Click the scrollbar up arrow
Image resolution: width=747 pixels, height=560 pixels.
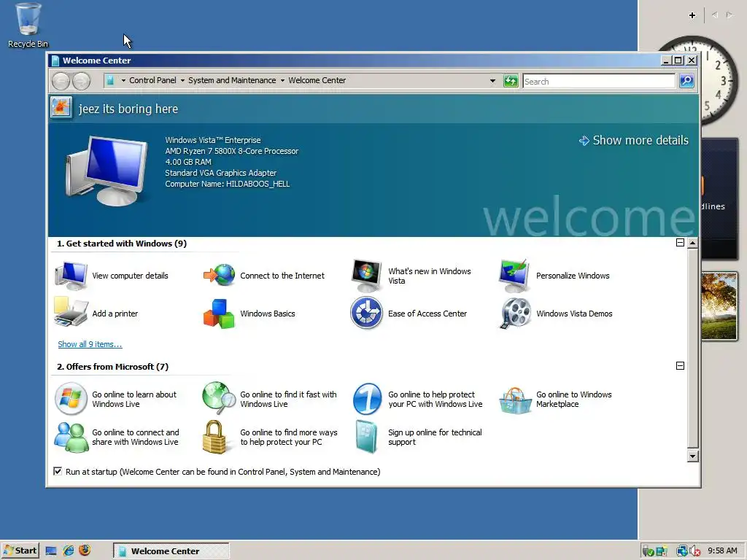pos(693,243)
